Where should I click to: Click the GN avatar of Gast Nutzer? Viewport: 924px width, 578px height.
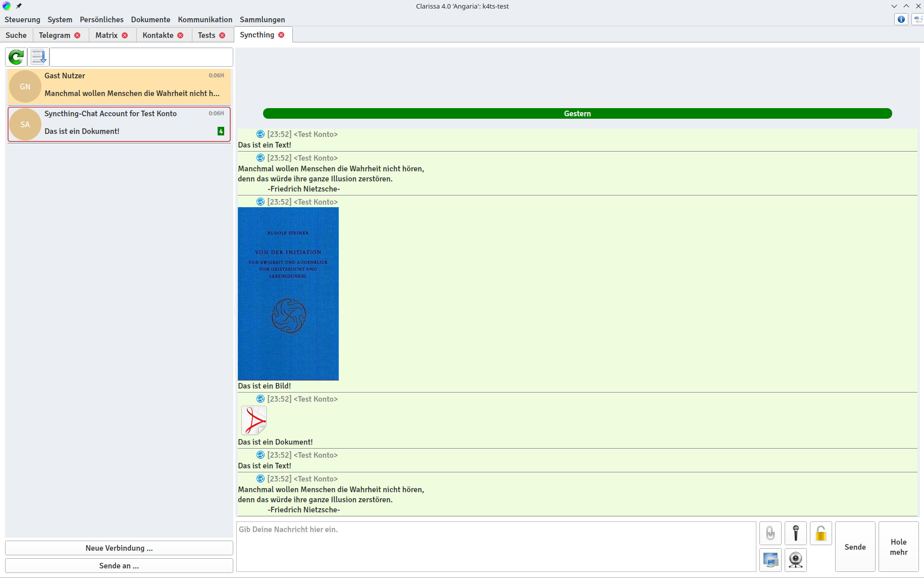(x=25, y=86)
